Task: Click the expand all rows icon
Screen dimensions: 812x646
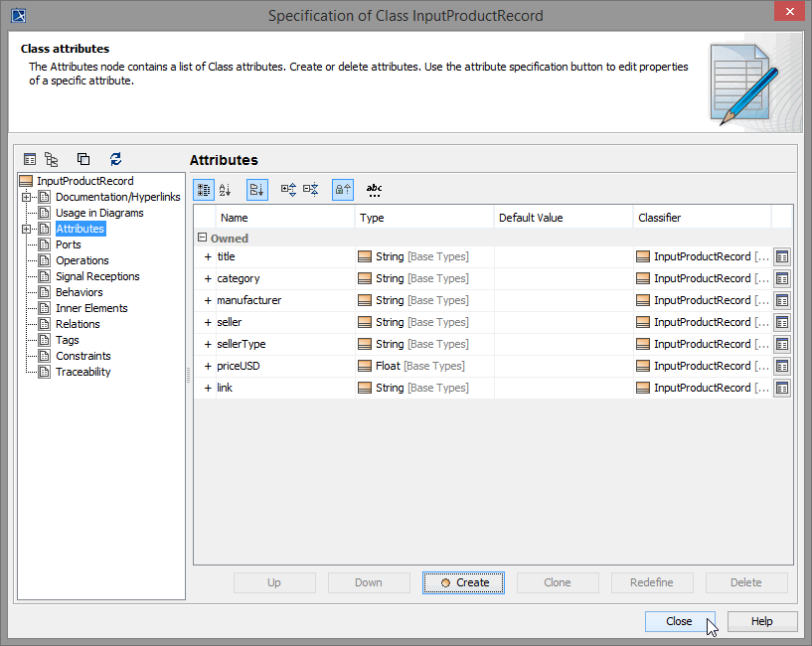Action: coord(289,190)
